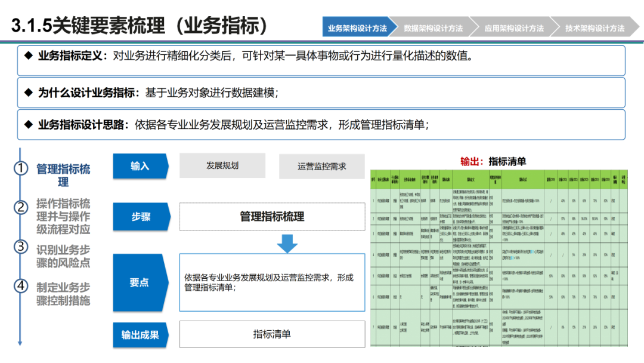Select the 运营监控需求 gray box
This screenshot has width=644, height=363.
(x=321, y=167)
